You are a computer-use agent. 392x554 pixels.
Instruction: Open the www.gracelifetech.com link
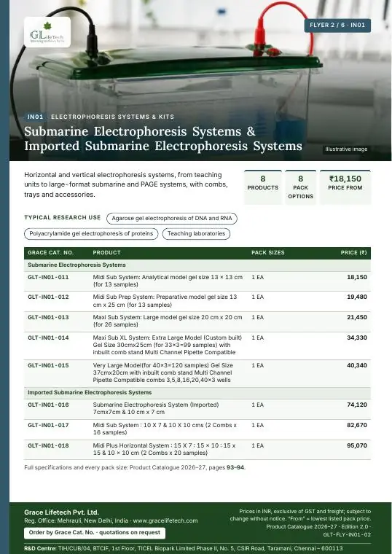pyautogui.click(x=165, y=520)
